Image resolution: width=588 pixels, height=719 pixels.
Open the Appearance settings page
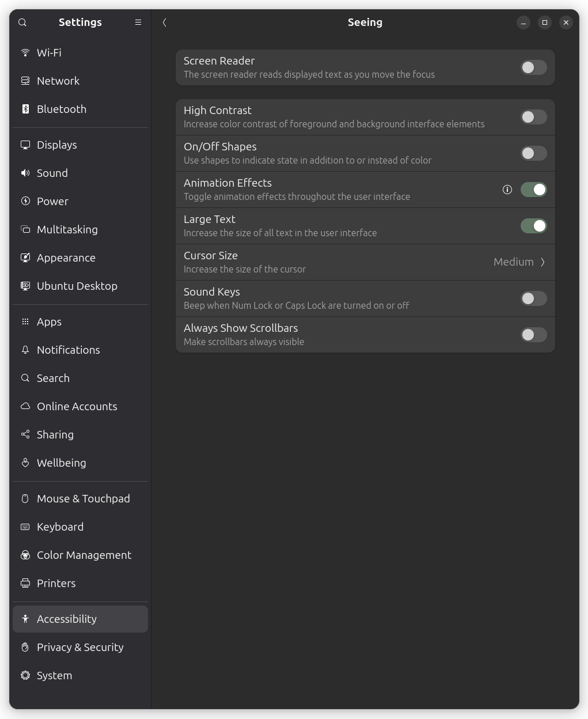click(66, 258)
